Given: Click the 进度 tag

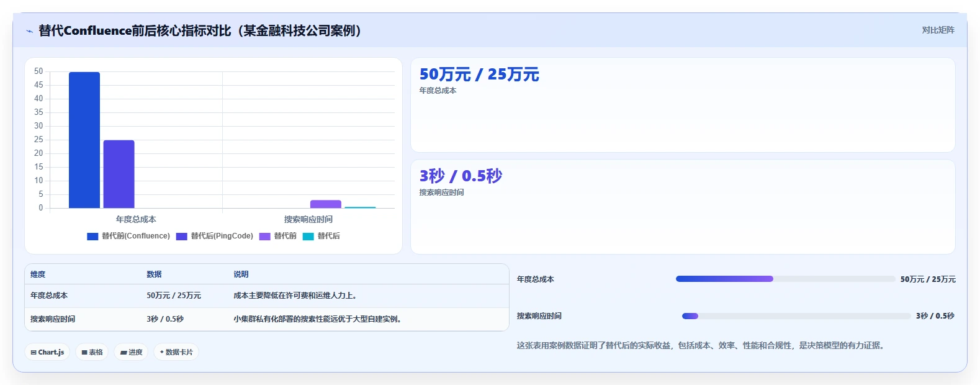Looking at the screenshot, I should [131, 352].
